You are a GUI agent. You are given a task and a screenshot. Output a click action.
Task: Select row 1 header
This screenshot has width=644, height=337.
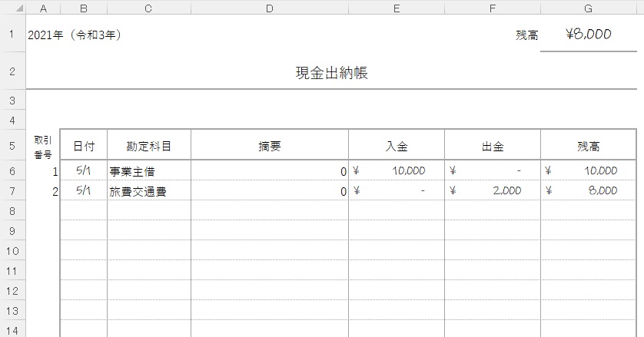coord(12,34)
